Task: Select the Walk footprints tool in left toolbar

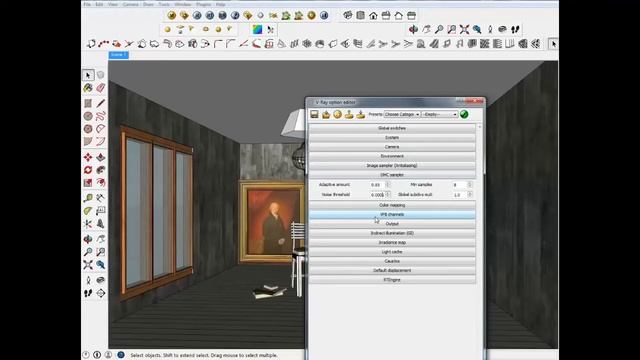Action: coord(88,293)
